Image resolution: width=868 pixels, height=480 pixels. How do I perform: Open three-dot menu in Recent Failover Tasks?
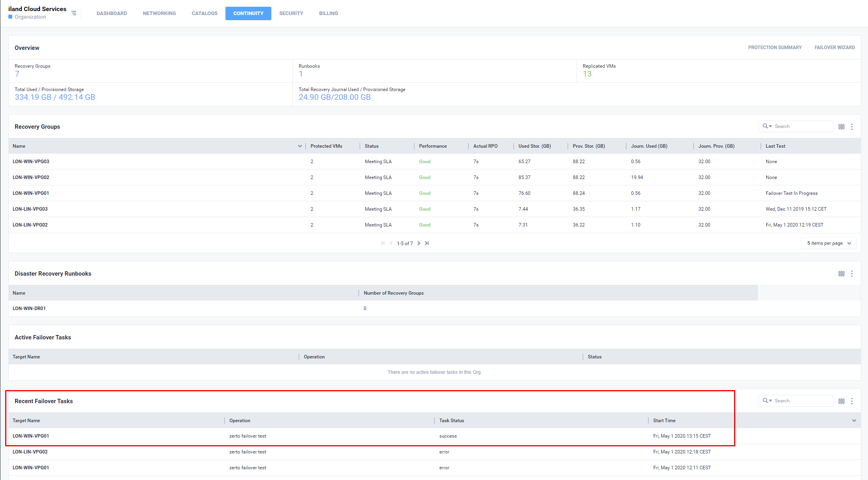(852, 401)
